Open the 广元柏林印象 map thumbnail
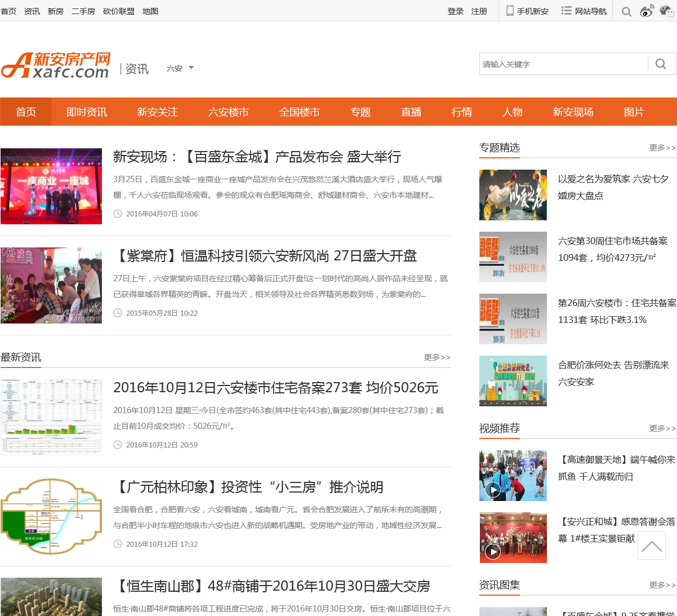The width and height of the screenshot is (677, 616). pos(51,516)
